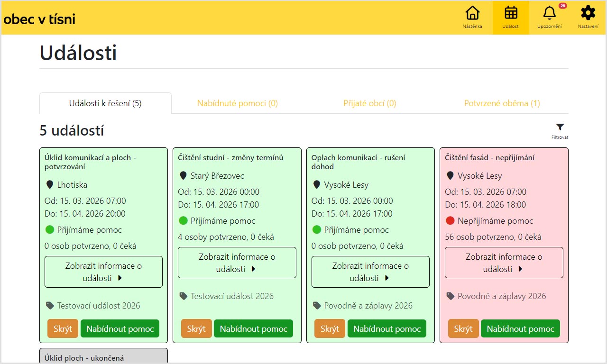Select the Potvrzené oběma tab
The width and height of the screenshot is (607, 364).
pos(502,103)
